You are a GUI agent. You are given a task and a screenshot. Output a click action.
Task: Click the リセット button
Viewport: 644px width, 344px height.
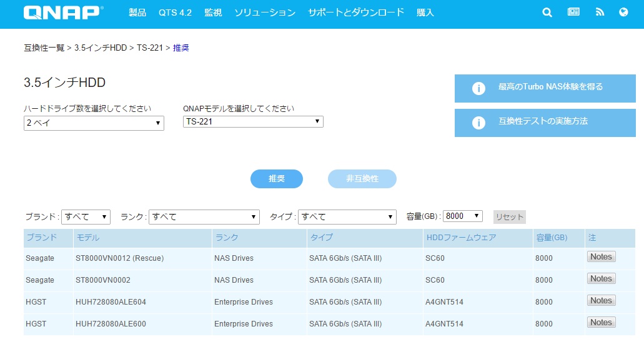tap(509, 217)
